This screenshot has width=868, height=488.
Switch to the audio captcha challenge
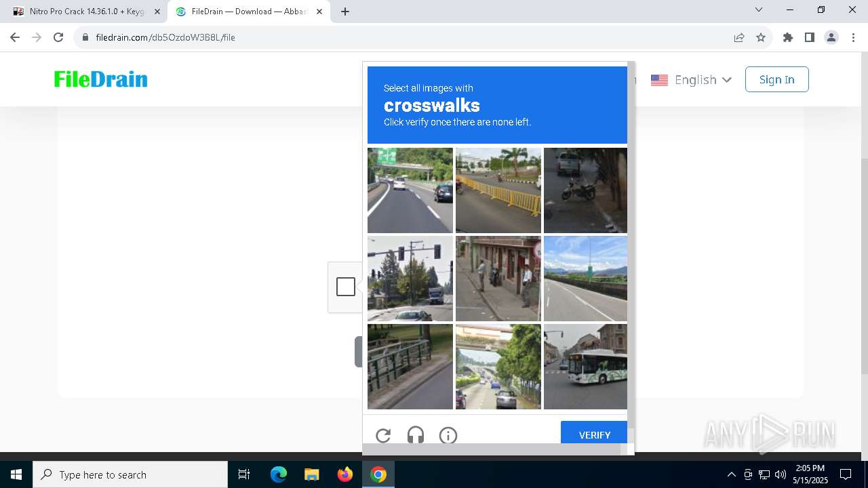pyautogui.click(x=416, y=435)
